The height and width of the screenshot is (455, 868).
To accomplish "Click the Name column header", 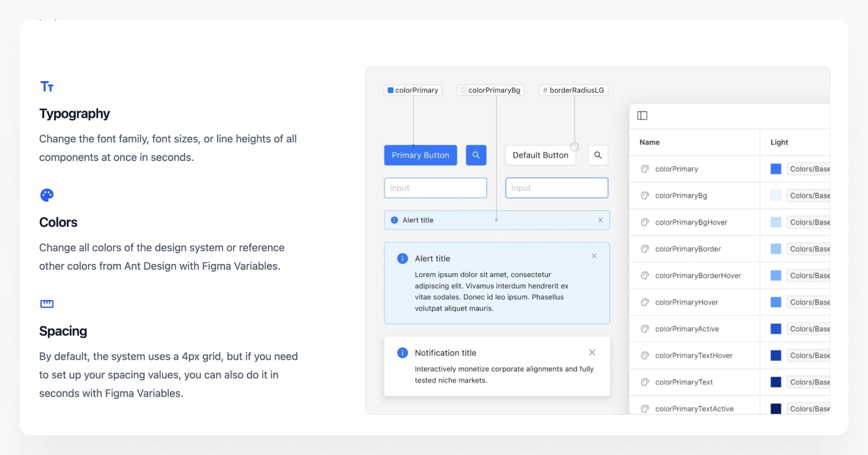I will click(x=649, y=142).
